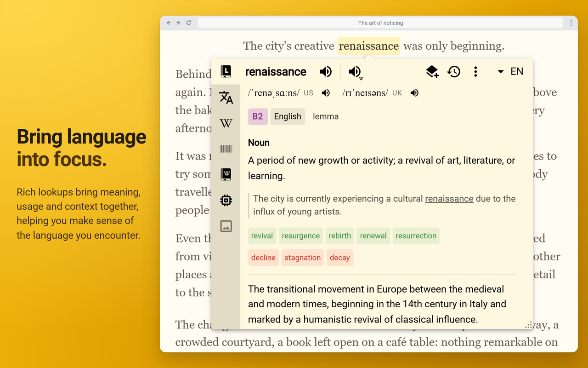Add word to collection with layers-plus icon
Viewport: 588px width, 368px height.
[x=432, y=71]
